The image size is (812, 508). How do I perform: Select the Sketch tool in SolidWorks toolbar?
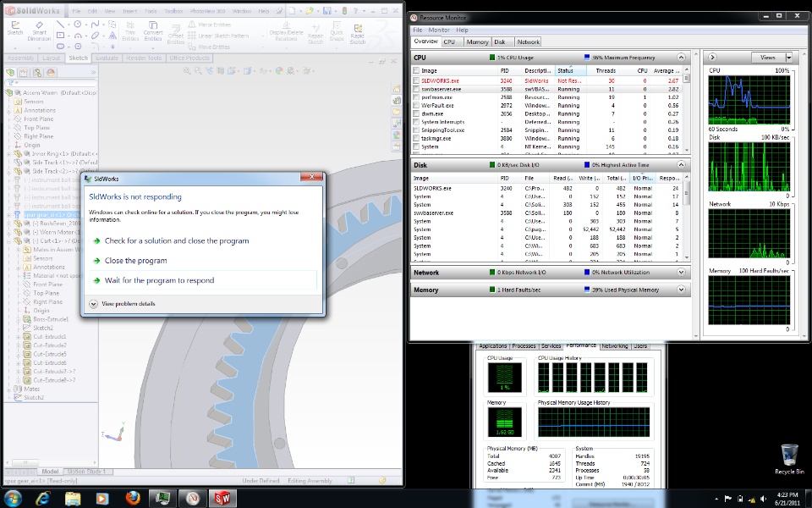click(x=15, y=28)
